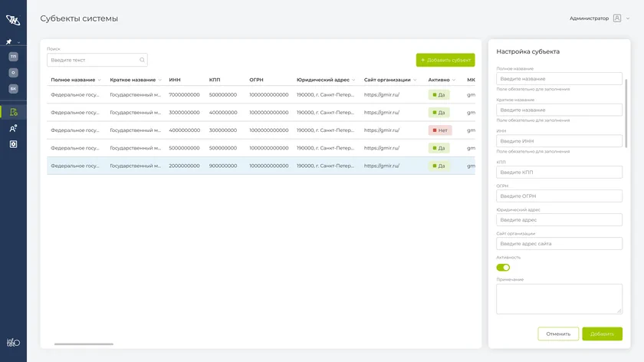Expand the Администратор account menu chevron
This screenshot has height=362, width=644.
(628, 18)
